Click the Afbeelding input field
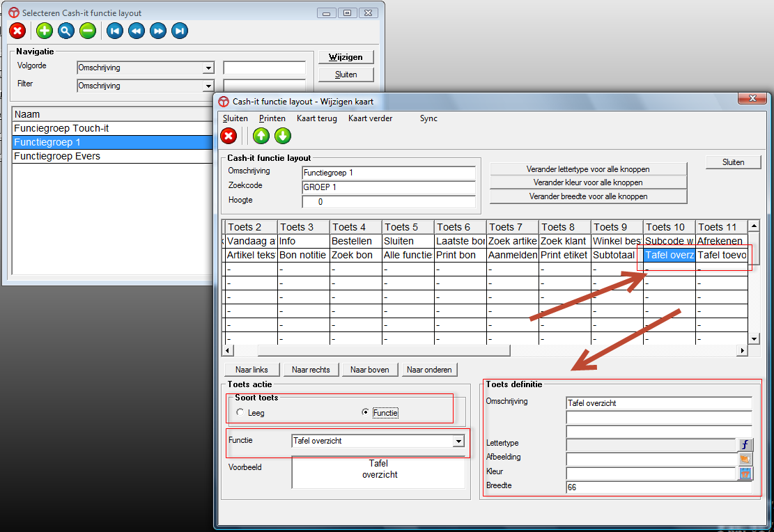The height and width of the screenshot is (532, 774). (x=651, y=459)
